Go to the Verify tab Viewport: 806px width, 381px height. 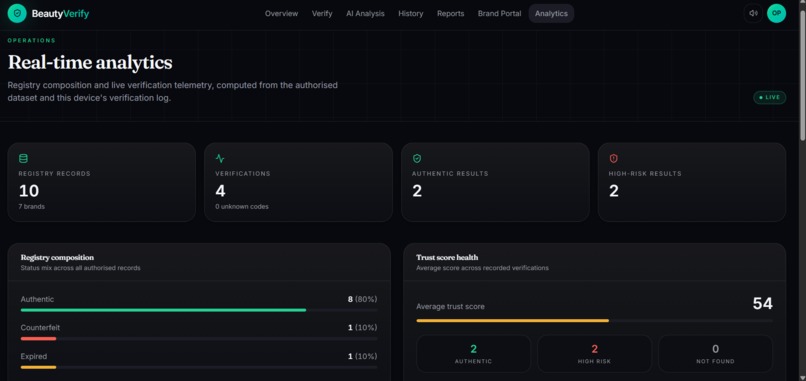(322, 14)
